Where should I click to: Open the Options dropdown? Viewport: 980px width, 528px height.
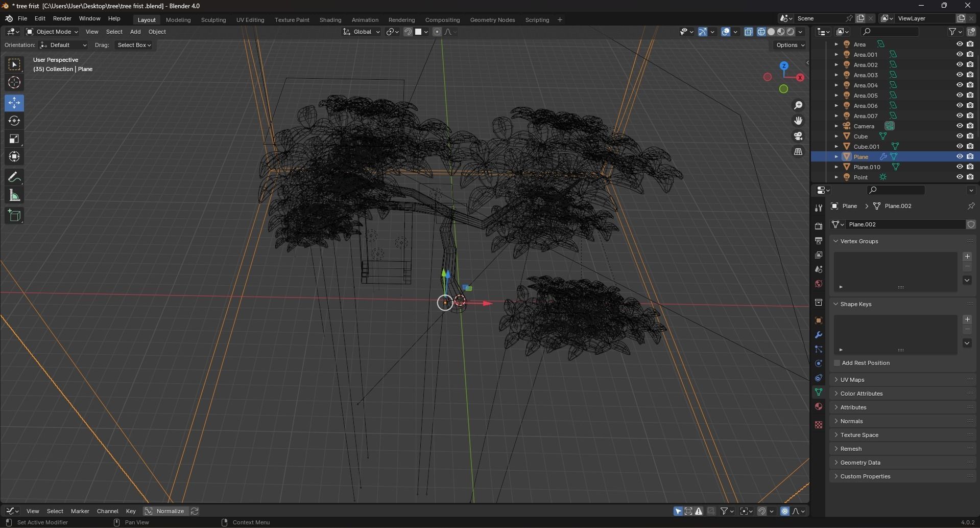790,45
